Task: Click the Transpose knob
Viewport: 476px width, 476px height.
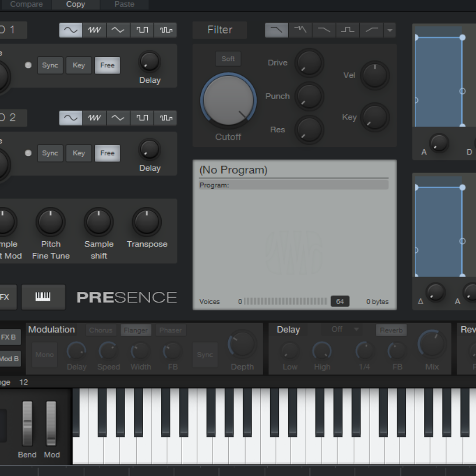Action: point(146,222)
